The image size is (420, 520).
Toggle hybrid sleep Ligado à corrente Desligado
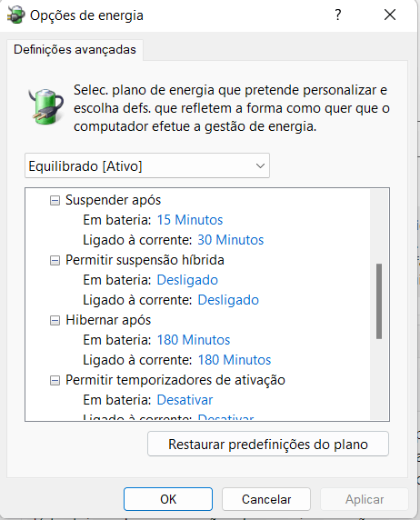[228, 300]
